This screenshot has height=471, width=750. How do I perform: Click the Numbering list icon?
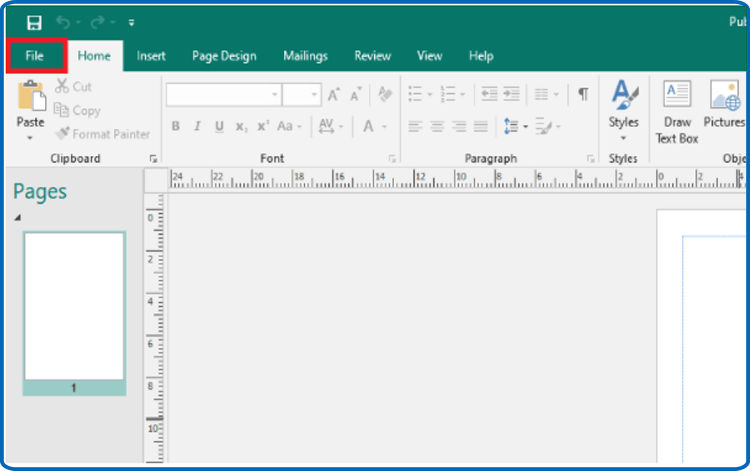pos(448,94)
